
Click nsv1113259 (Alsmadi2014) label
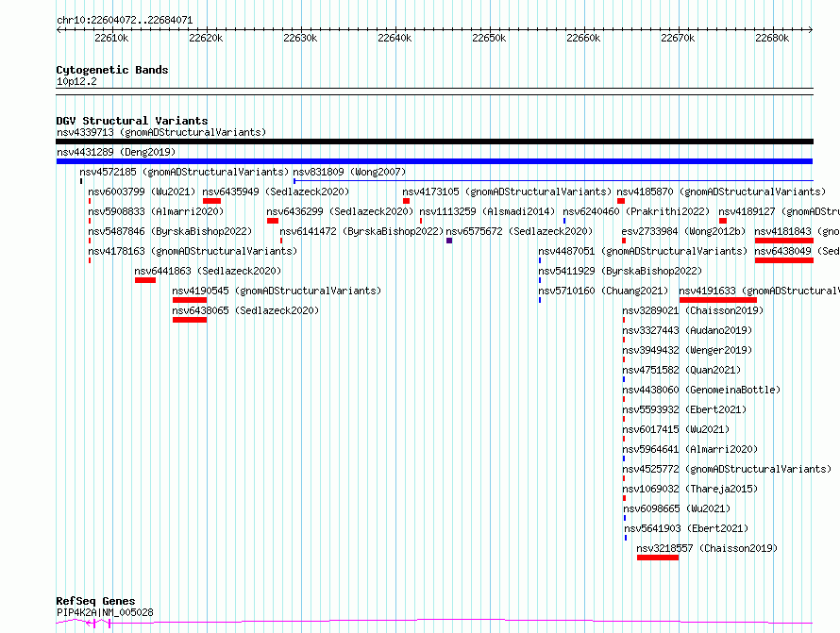[487, 211]
